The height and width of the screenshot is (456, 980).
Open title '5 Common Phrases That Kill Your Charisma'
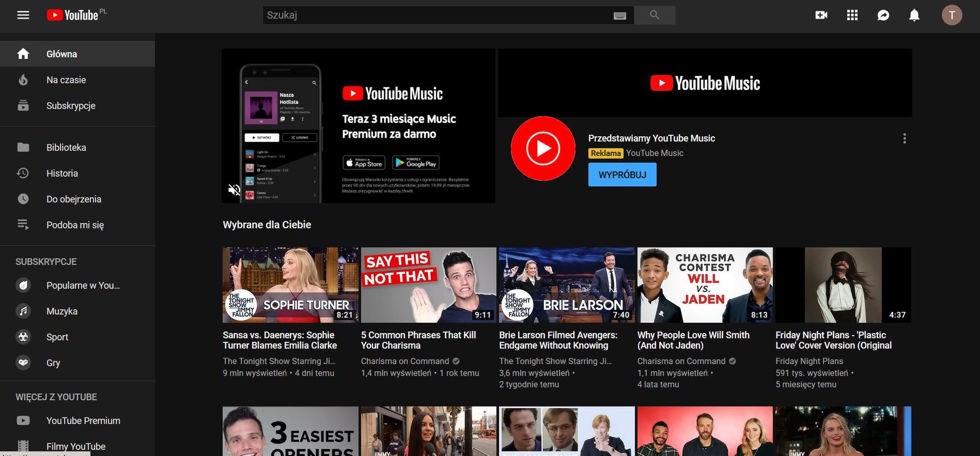[x=418, y=340]
